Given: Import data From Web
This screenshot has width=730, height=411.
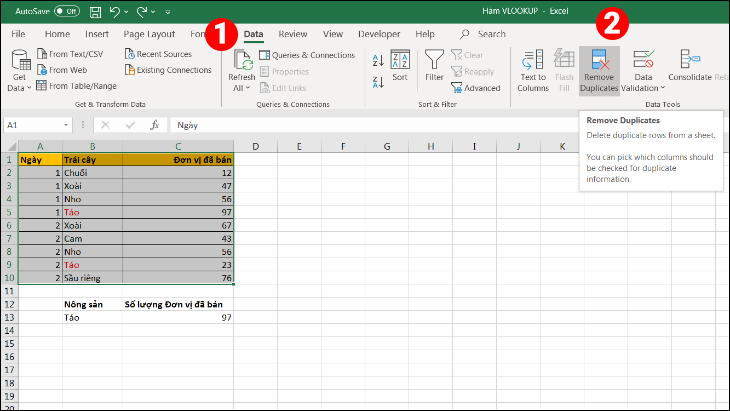Looking at the screenshot, I should point(62,70).
